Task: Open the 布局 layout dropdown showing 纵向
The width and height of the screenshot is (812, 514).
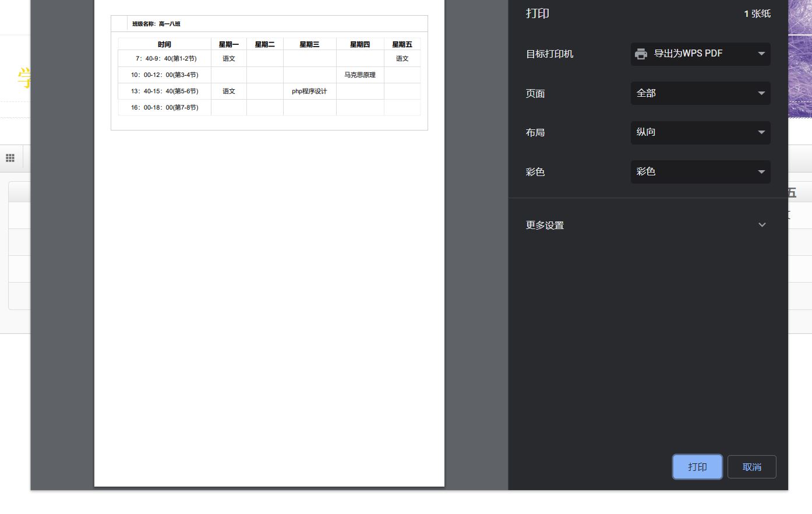Action: point(700,132)
